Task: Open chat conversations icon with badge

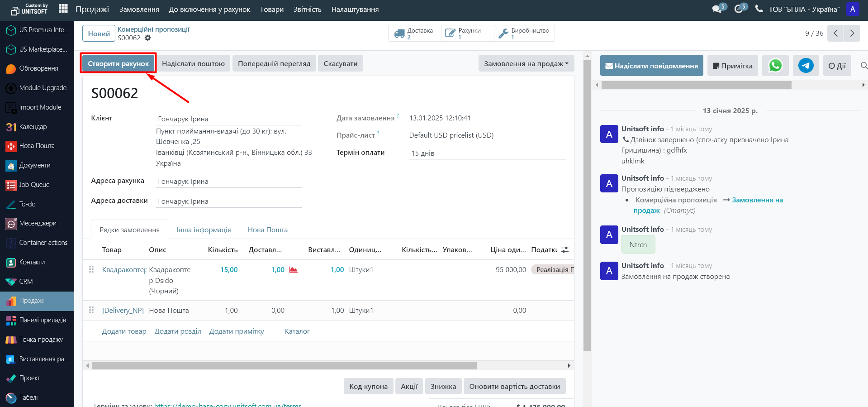Action: (x=717, y=9)
